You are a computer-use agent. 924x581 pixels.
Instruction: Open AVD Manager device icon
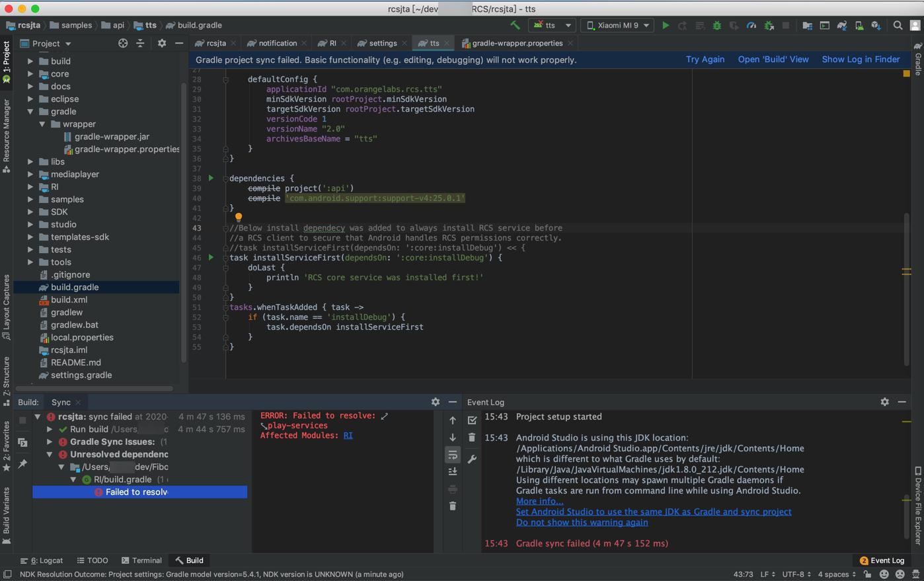coord(859,25)
